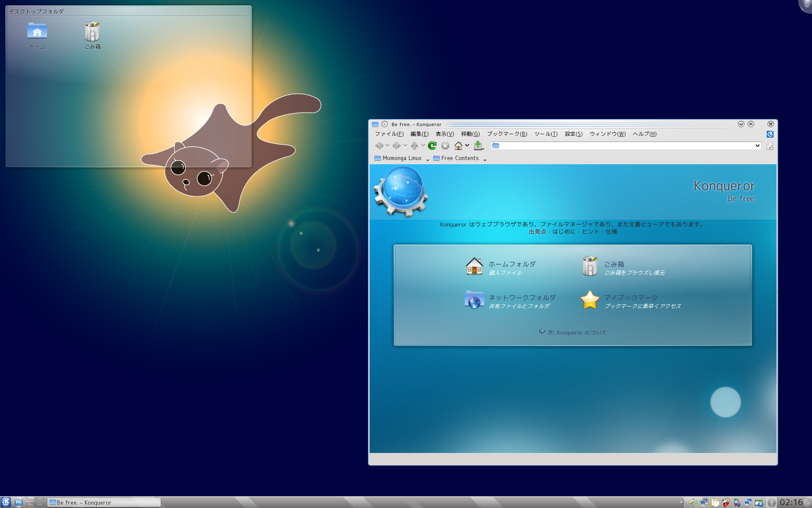Expand the Home button dropdown arrow
The height and width of the screenshot is (508, 812).
click(x=467, y=146)
